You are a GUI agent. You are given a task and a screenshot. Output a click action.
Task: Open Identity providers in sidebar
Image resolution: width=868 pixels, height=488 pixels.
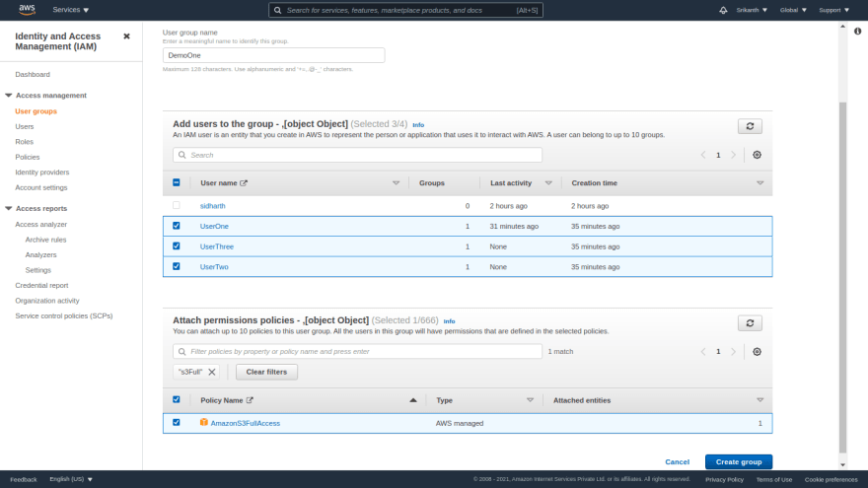[42, 173]
